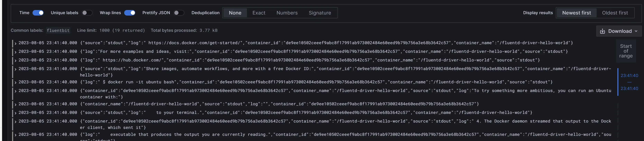644x141 pixels.
Task: Expand the 'Share images, automate workflows' log line
Action: (x=16, y=69)
